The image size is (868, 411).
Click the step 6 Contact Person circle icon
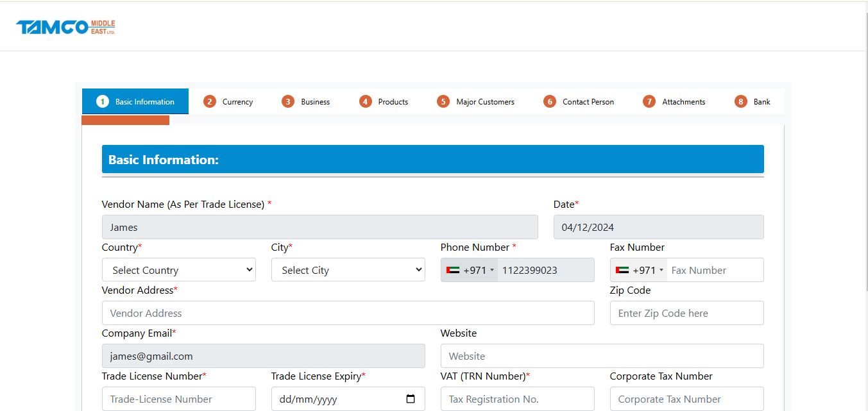tap(550, 101)
